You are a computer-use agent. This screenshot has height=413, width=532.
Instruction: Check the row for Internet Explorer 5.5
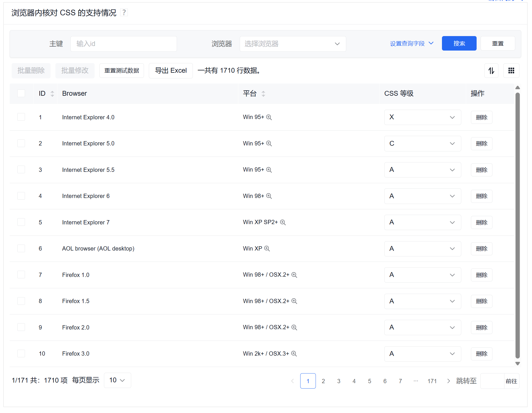[x=21, y=170]
